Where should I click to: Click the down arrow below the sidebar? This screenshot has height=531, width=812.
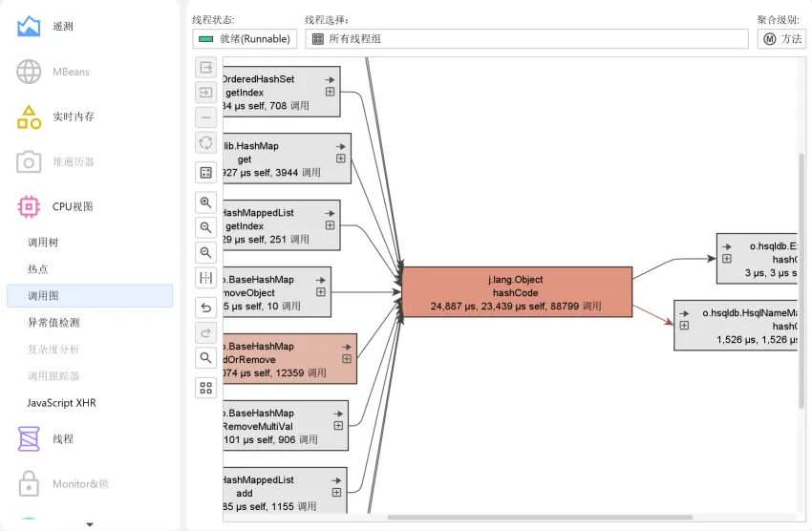tap(90, 524)
